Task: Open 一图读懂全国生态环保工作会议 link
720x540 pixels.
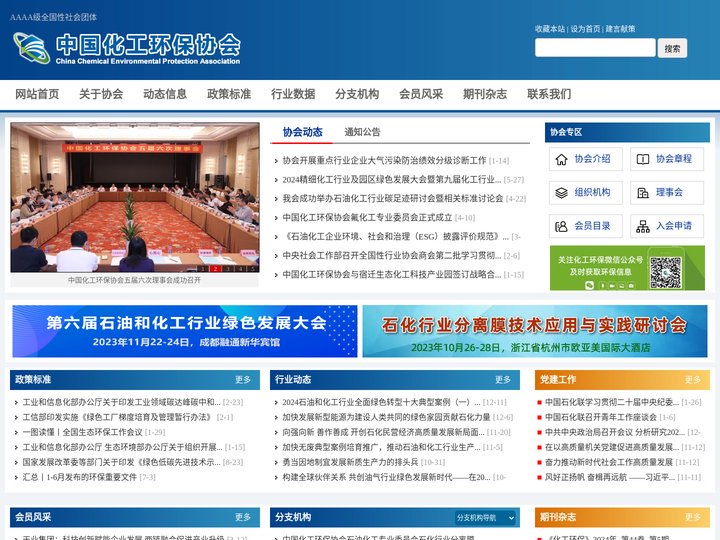Action: click(83, 432)
